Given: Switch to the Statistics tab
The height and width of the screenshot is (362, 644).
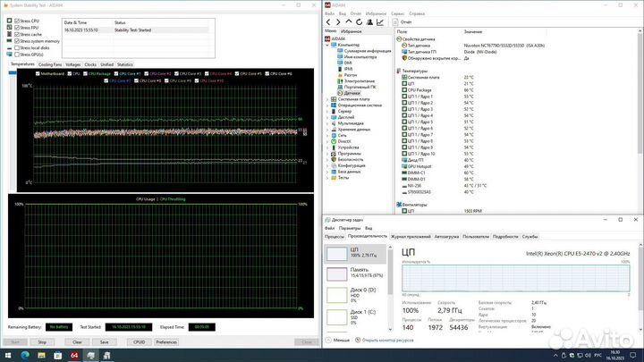Looking at the screenshot, I should pyautogui.click(x=125, y=64).
